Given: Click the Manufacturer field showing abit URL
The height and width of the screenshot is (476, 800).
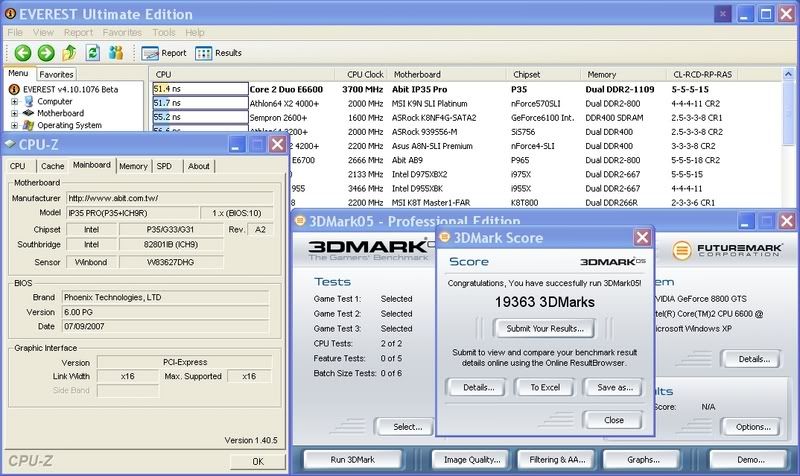Looking at the screenshot, I should 170,198.
